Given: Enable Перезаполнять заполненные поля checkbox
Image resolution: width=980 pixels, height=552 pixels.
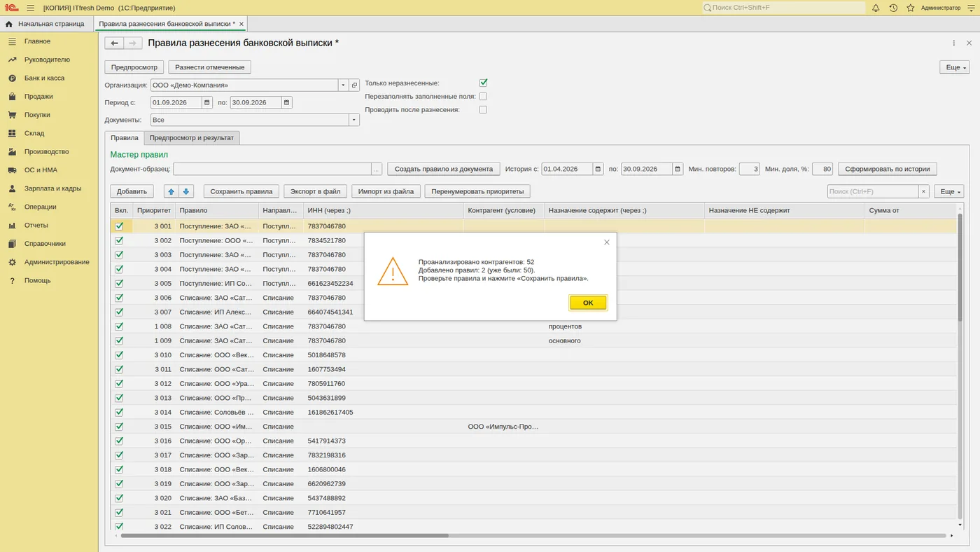Looking at the screenshot, I should tap(483, 96).
